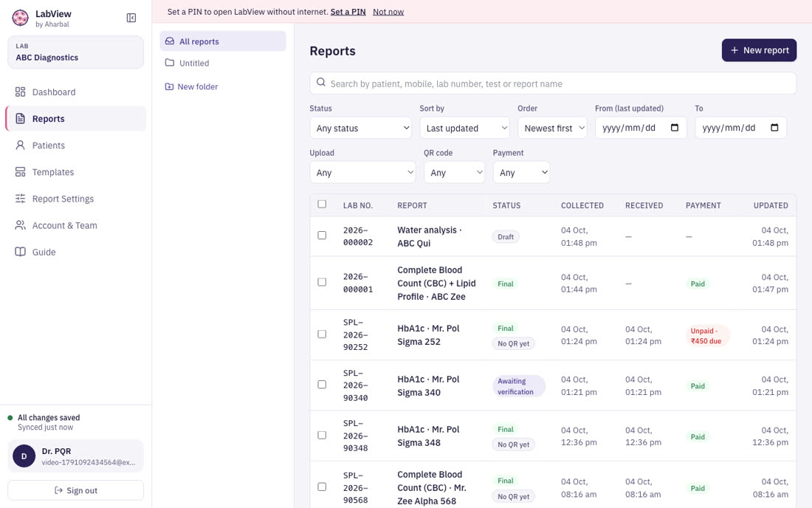Open the Order Newest first dropdown
Image resolution: width=812 pixels, height=508 pixels.
click(552, 128)
